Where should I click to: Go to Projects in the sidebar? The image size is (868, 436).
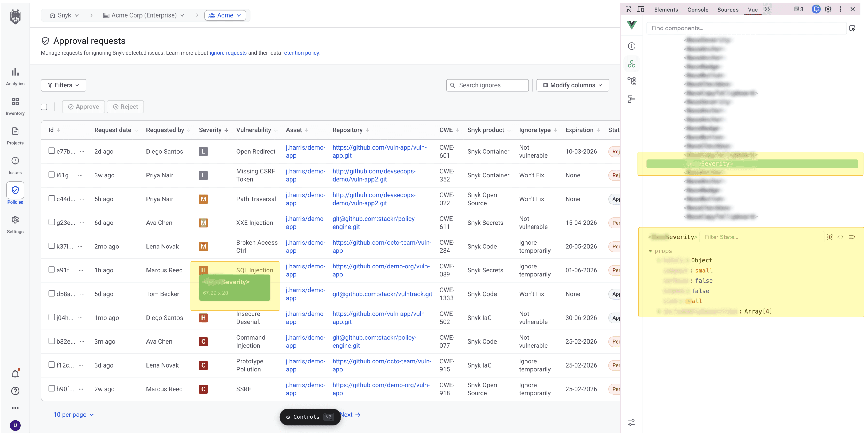(15, 136)
